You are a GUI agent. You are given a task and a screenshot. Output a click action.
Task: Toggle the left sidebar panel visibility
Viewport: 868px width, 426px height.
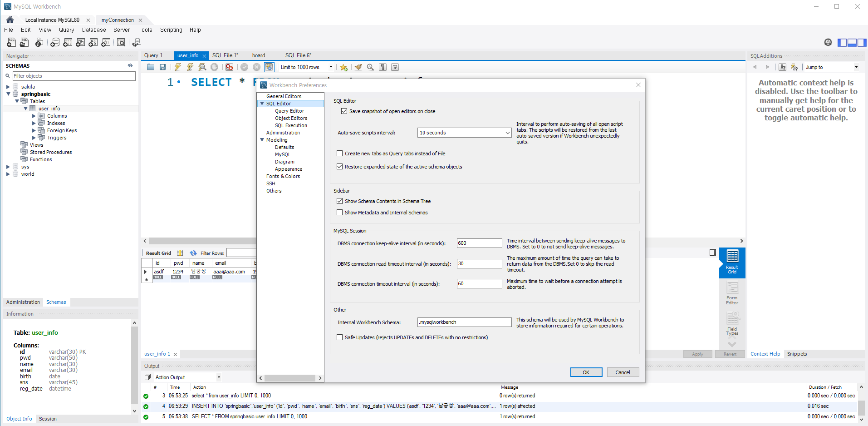842,43
